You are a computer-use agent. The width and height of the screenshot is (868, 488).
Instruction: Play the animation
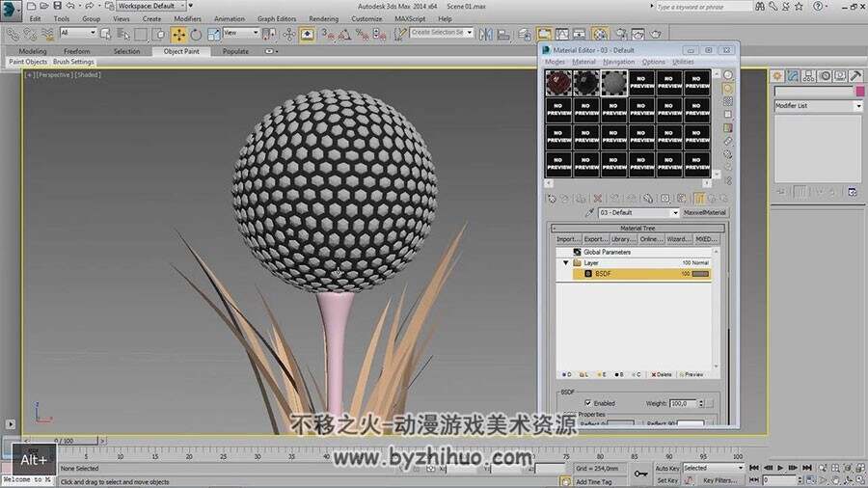(780, 468)
